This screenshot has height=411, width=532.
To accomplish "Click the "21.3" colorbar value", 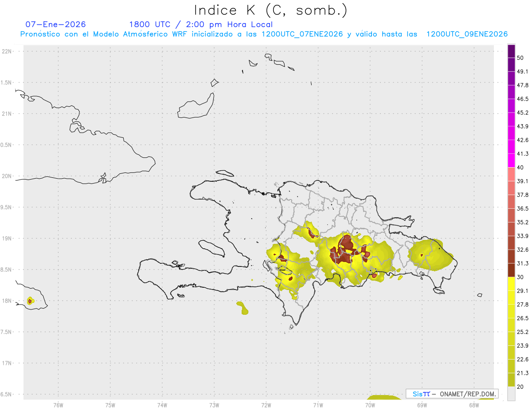I will coord(523,373).
